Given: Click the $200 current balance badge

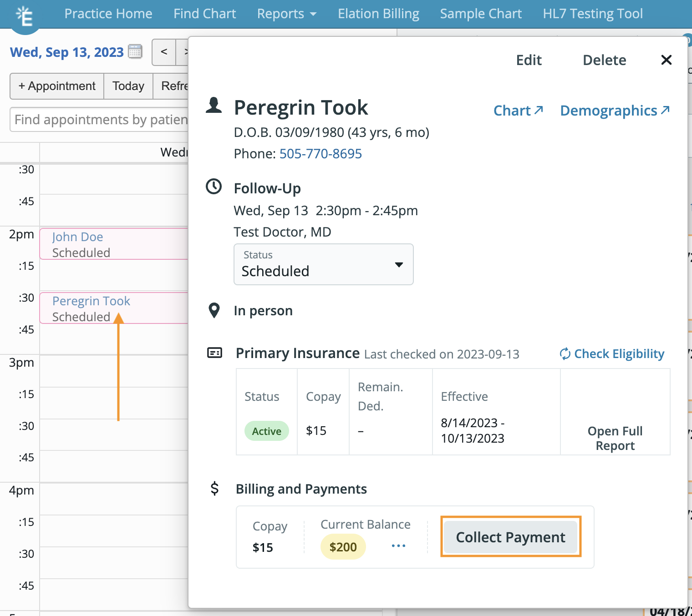Looking at the screenshot, I should [343, 546].
